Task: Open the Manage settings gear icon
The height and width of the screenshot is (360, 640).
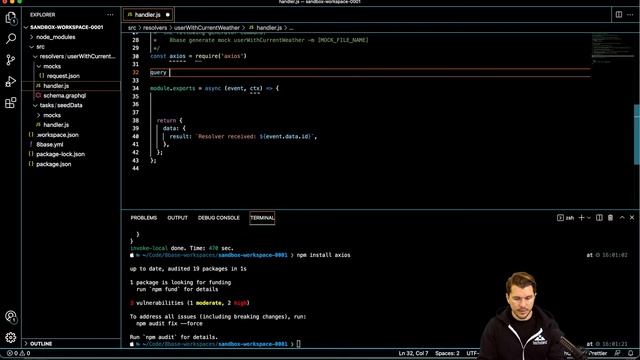Action: [11, 338]
